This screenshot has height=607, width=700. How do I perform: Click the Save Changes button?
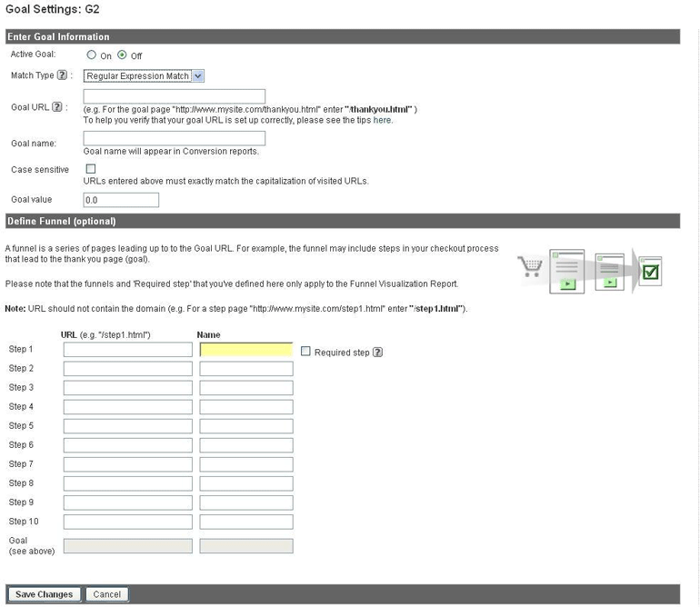point(45,594)
